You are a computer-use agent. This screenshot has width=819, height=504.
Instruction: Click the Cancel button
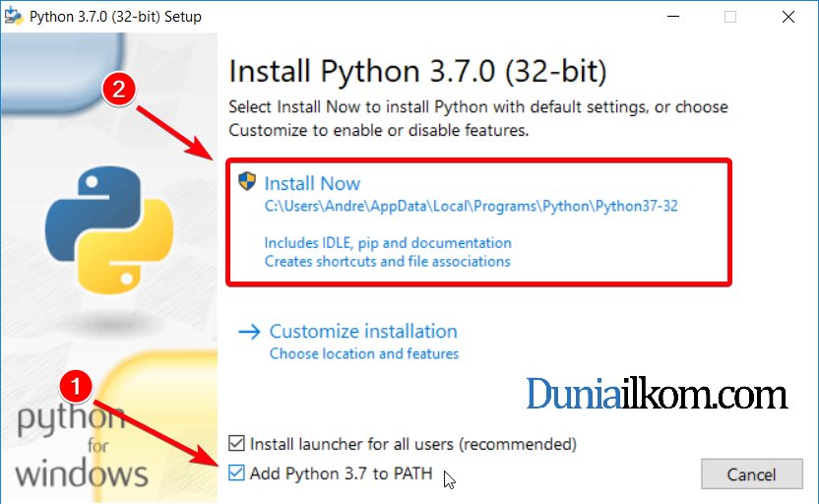point(752,474)
